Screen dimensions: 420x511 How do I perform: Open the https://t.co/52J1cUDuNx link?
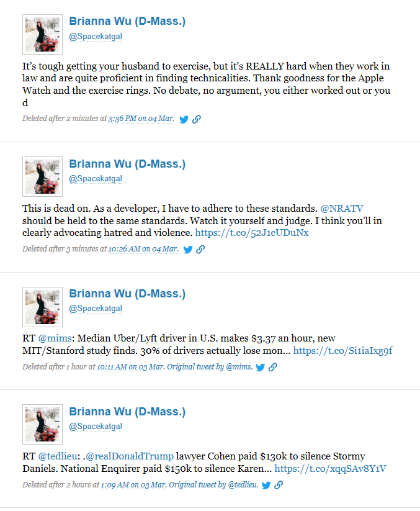click(x=252, y=233)
